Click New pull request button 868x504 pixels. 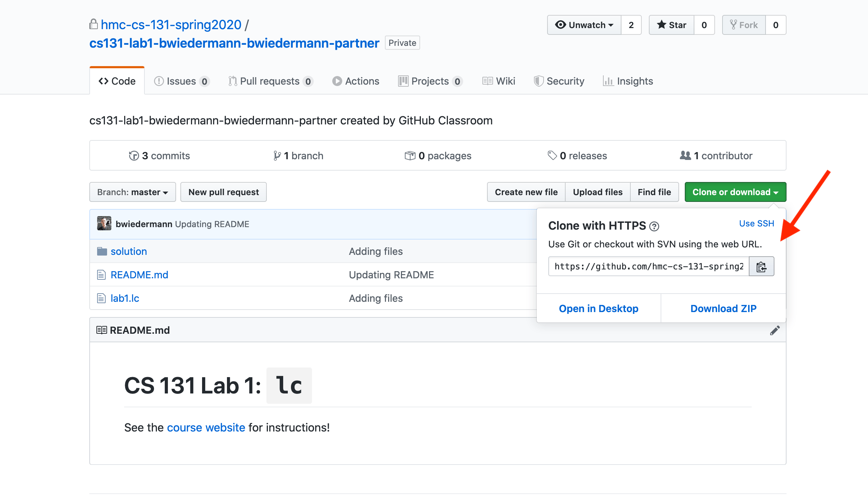click(223, 192)
